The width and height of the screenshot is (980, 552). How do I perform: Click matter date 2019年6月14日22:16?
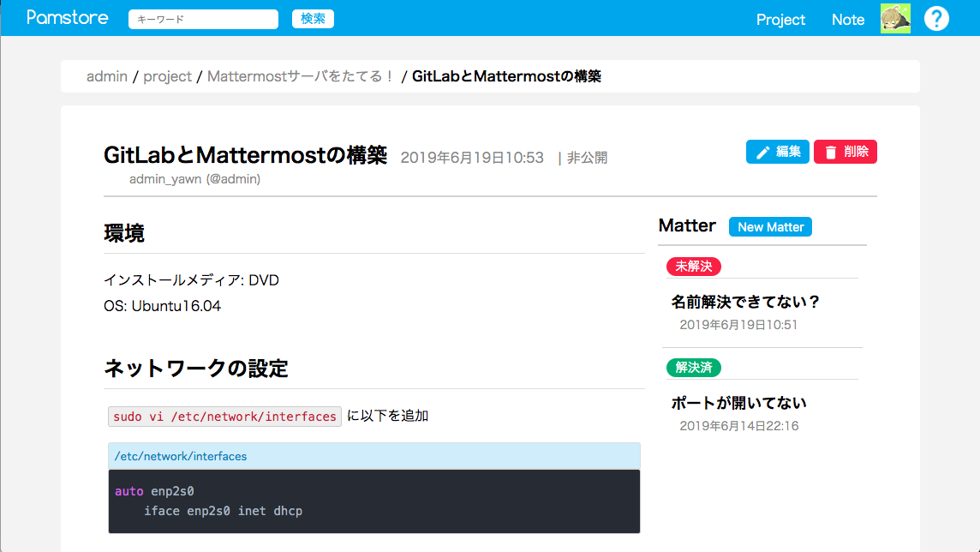(738, 426)
